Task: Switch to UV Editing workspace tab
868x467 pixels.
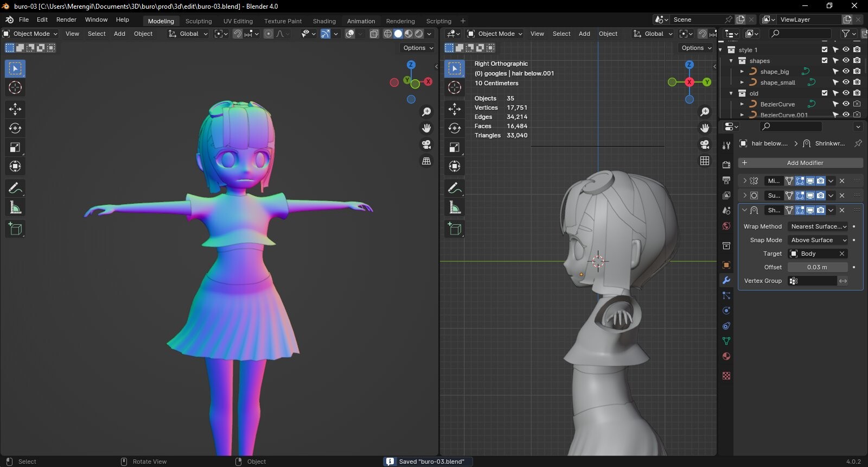Action: click(x=238, y=21)
